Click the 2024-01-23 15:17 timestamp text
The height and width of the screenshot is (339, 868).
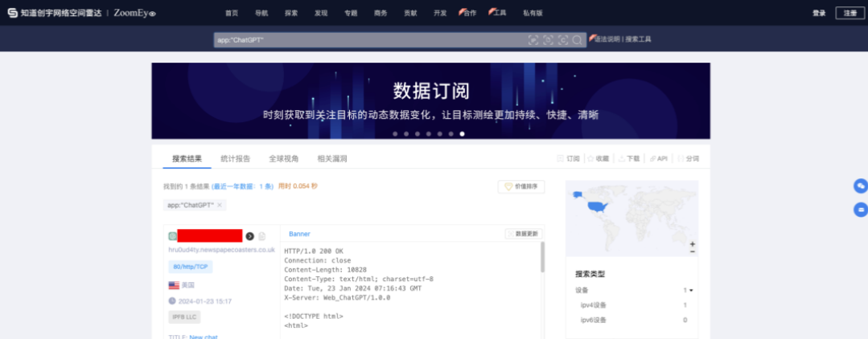tap(205, 301)
